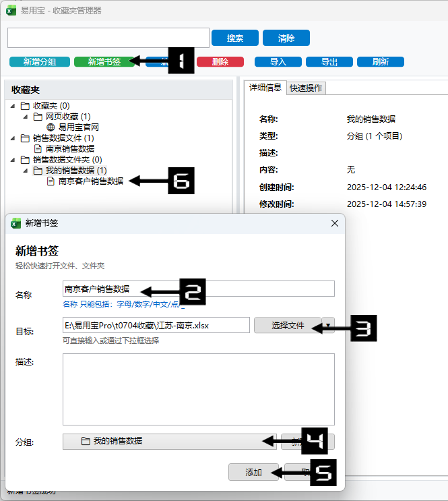
Task: Open the 分组 selector showing 我的销售数据
Action: (170, 441)
